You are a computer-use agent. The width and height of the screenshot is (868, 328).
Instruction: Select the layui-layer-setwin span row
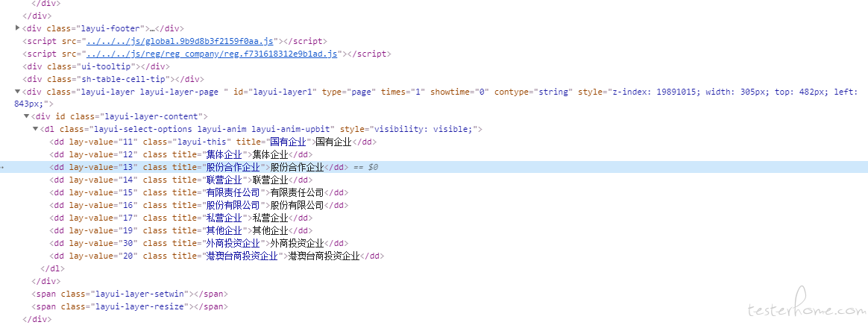pos(130,294)
